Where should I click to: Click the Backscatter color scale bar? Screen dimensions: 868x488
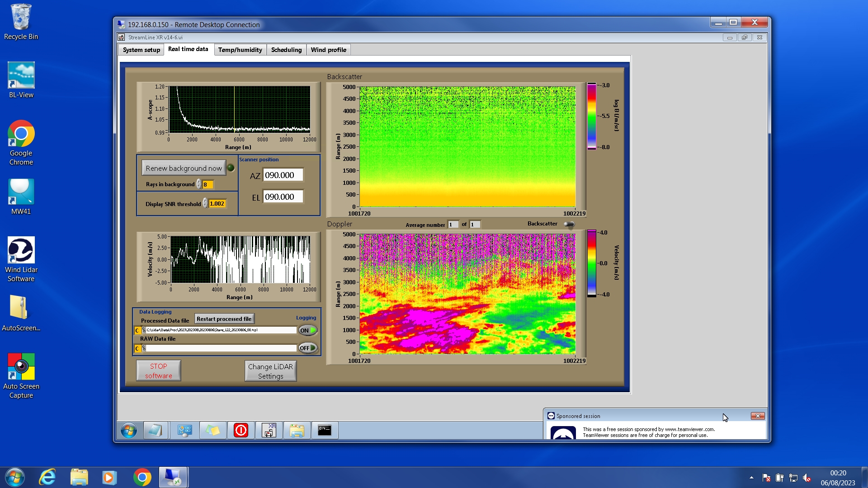tap(591, 116)
